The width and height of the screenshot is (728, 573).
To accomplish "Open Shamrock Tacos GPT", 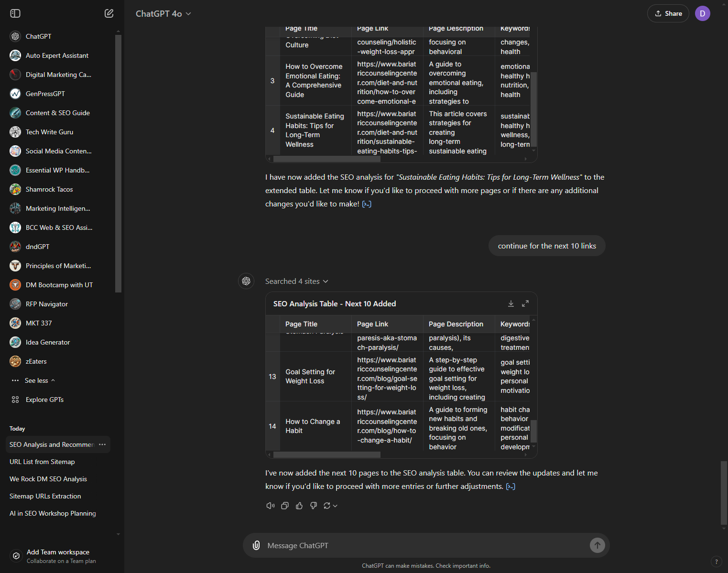I will tap(60, 189).
